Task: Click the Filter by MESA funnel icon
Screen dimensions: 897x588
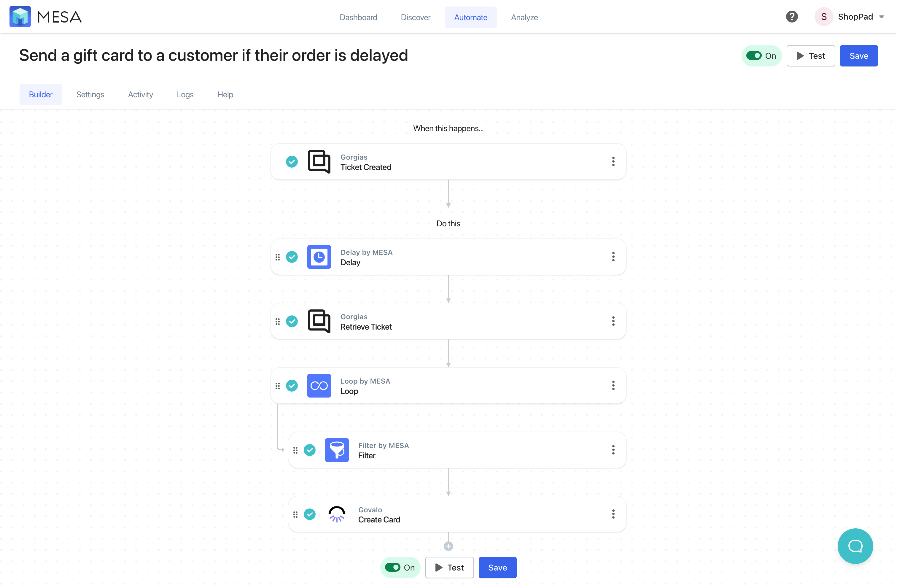Action: click(337, 450)
